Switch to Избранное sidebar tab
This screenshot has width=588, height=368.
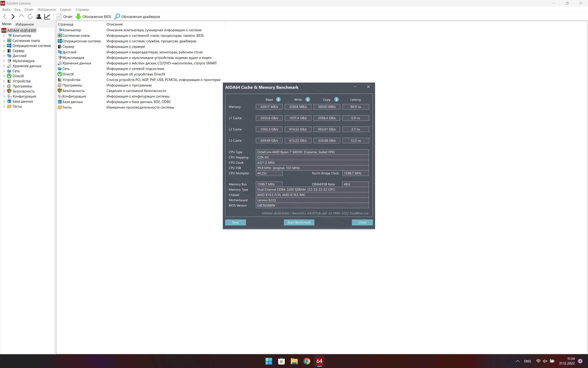click(x=25, y=24)
